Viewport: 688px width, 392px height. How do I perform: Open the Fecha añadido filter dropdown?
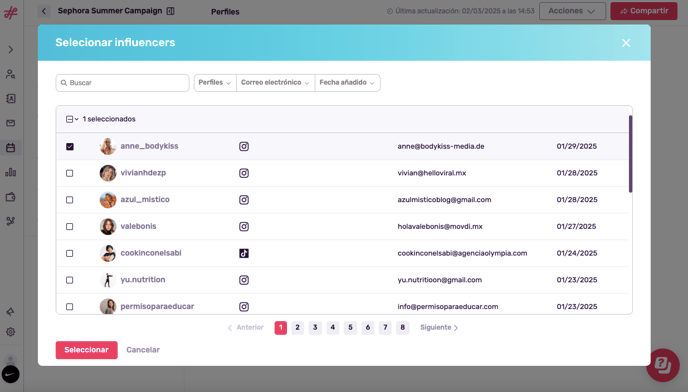[x=347, y=83]
